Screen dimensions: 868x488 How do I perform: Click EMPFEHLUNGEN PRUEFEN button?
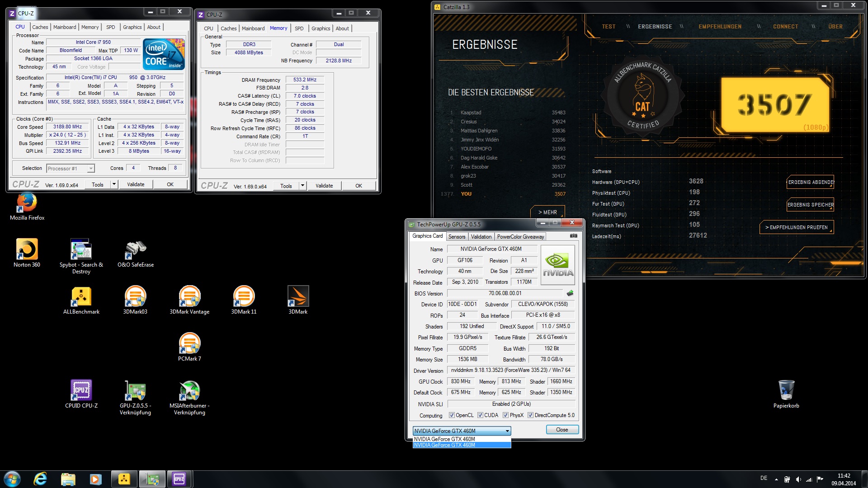pos(797,227)
